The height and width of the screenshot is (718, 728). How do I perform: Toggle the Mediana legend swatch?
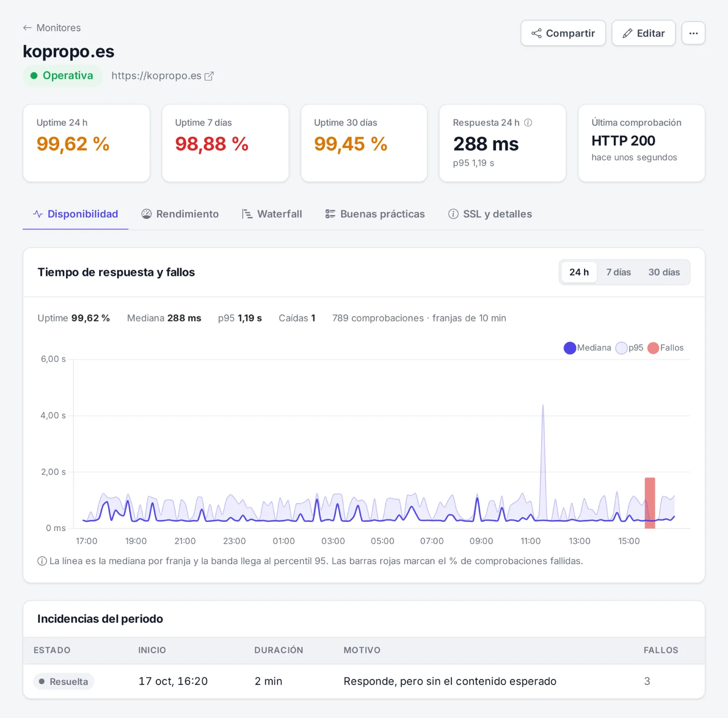(570, 348)
